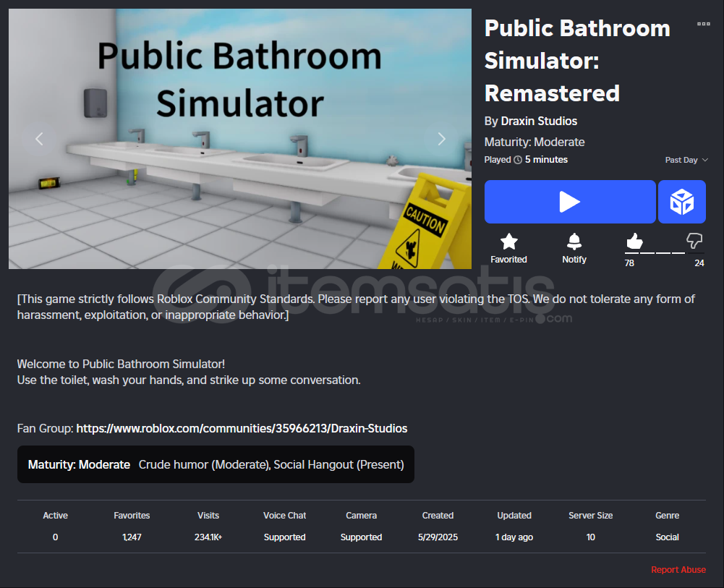Image resolution: width=724 pixels, height=588 pixels.
Task: Click the '5/29/2025' created date
Action: click(x=438, y=537)
